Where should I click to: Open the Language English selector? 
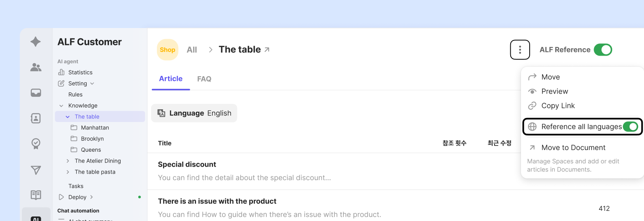click(x=194, y=113)
